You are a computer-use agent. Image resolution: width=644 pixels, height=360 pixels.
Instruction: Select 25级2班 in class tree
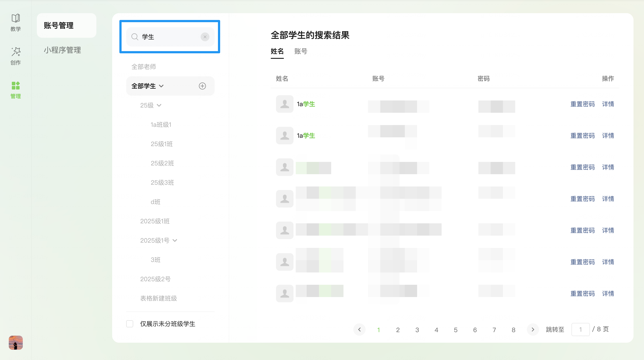[x=162, y=163]
